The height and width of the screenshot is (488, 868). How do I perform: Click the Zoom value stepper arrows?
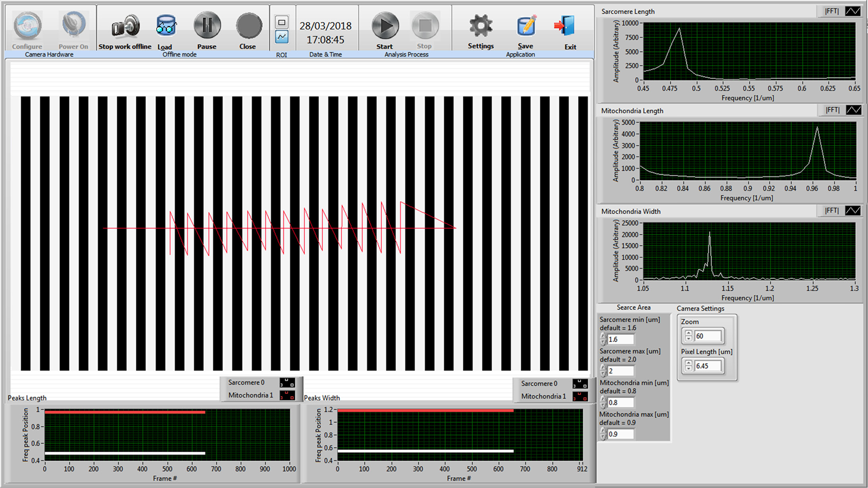[x=688, y=336]
